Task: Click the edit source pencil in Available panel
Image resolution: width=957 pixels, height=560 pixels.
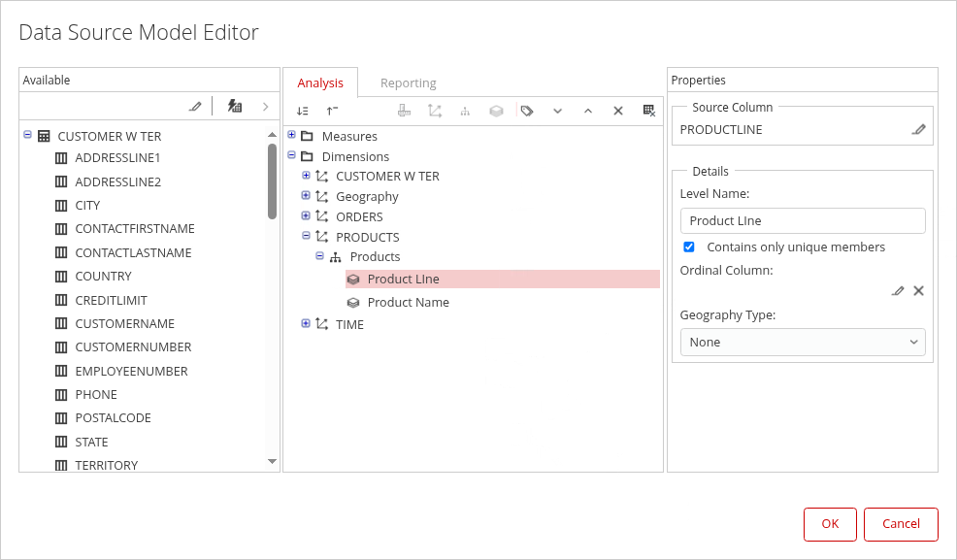Action: (x=195, y=106)
